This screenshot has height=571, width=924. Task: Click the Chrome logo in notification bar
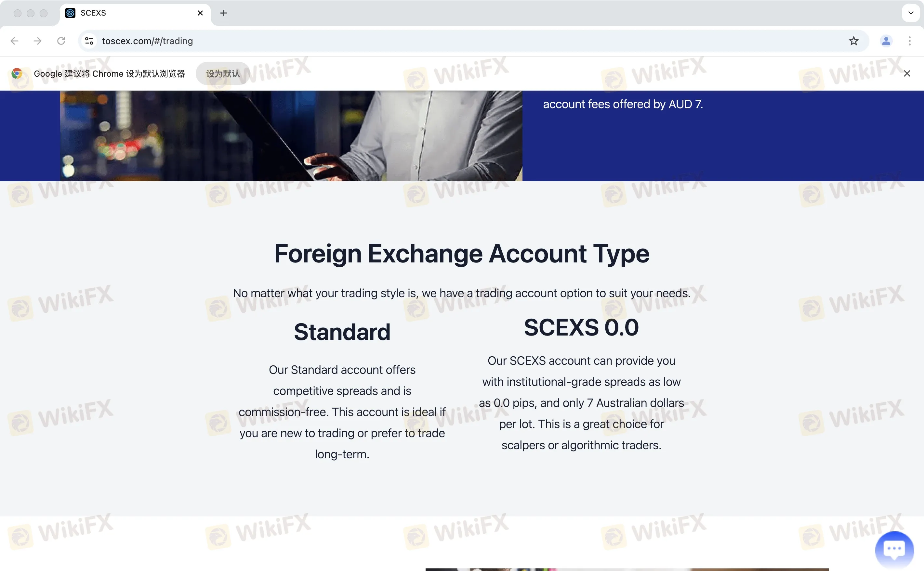click(x=17, y=74)
